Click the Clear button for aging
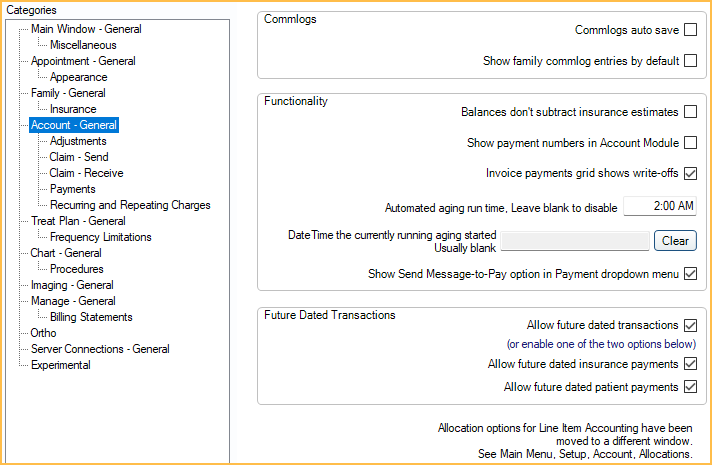The image size is (712, 465). click(x=675, y=241)
